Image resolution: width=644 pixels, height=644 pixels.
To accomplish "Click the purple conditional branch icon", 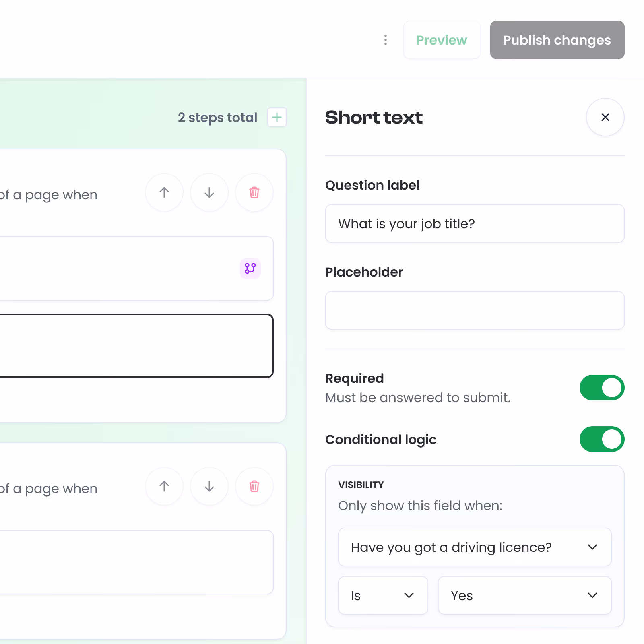I will pos(250,268).
